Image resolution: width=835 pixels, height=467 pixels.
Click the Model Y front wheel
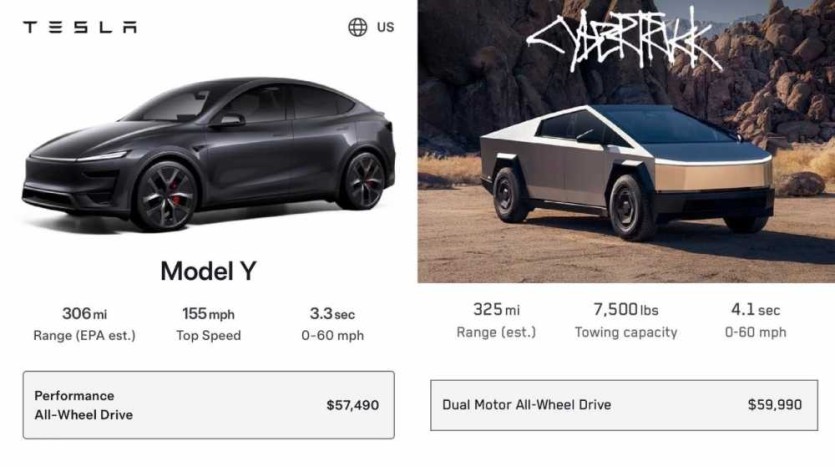coord(166,195)
